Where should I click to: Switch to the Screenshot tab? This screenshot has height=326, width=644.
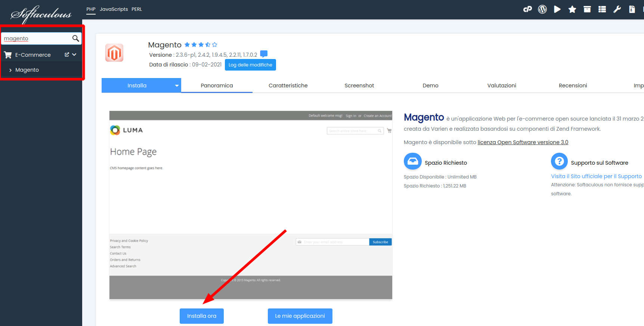pyautogui.click(x=359, y=86)
